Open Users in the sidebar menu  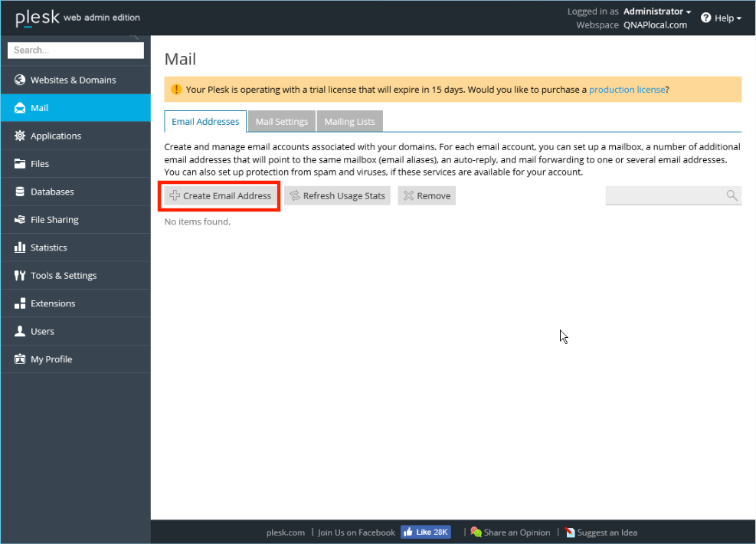point(42,332)
